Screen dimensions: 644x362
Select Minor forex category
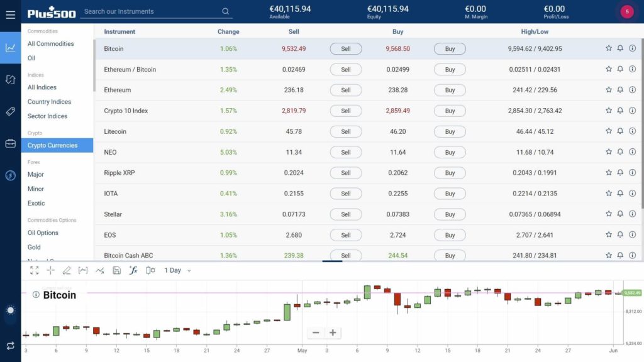tap(36, 189)
